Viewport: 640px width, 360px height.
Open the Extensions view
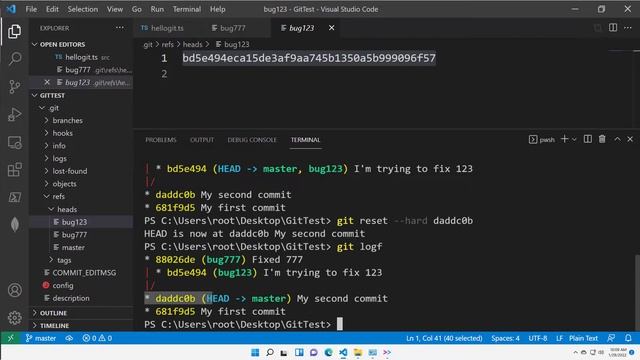[x=15, y=170]
